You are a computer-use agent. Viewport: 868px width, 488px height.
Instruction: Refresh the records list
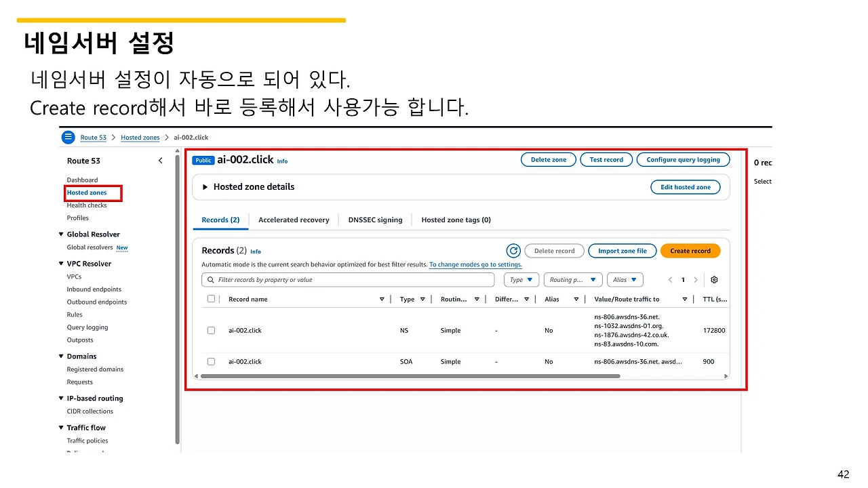513,251
